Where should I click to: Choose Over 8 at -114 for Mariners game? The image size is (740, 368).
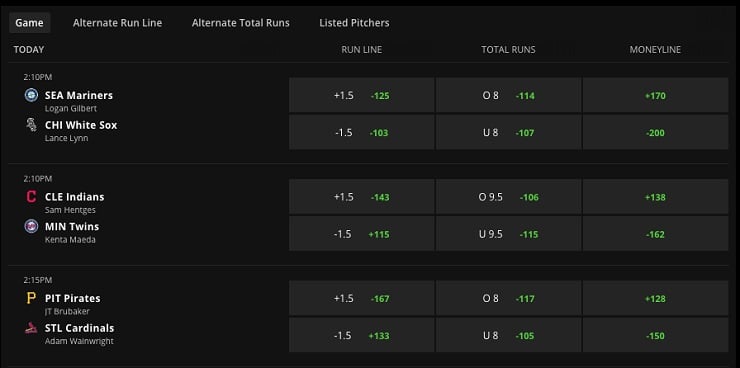pyautogui.click(x=508, y=95)
